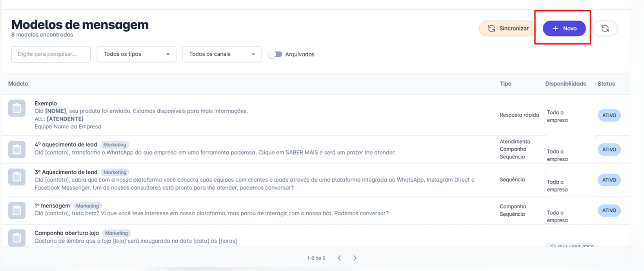Create a new model with Novo button
644x271 pixels.
tap(564, 29)
